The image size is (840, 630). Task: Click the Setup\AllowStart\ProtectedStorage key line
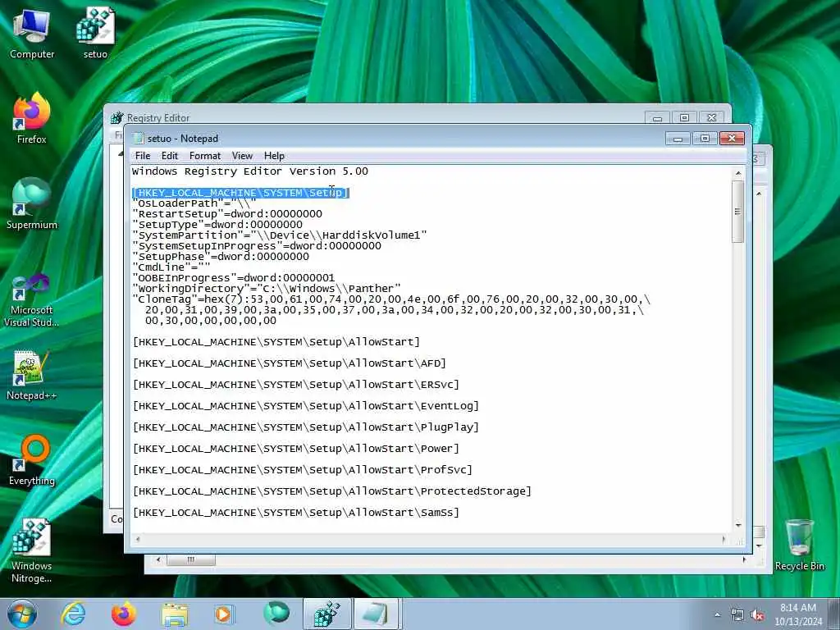point(332,491)
